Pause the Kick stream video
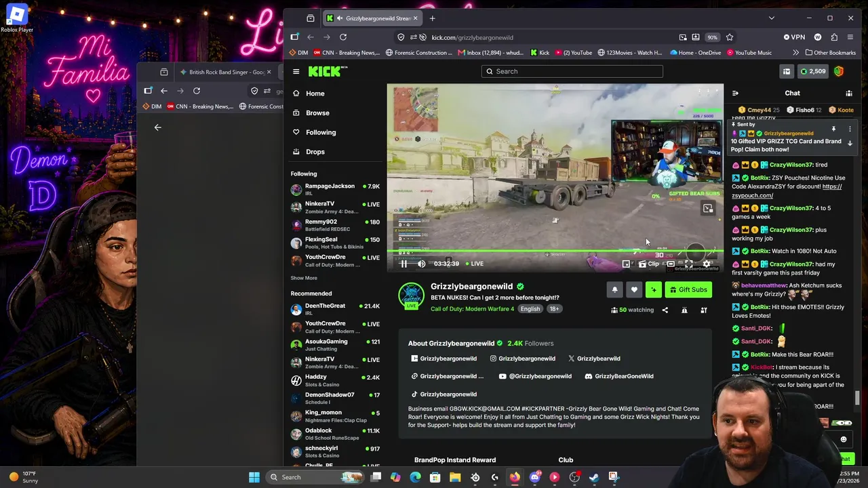The height and width of the screenshot is (488, 868). coord(403,264)
